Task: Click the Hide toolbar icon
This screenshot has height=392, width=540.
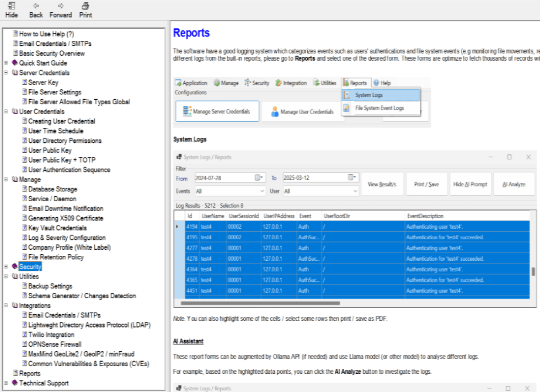Action: [12, 6]
